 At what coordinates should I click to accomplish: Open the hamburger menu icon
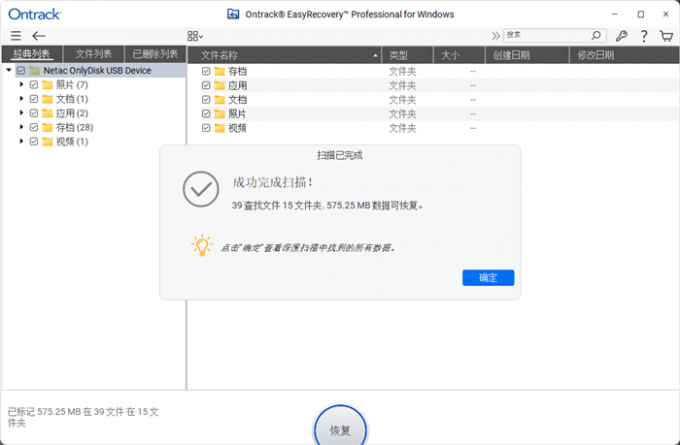(x=16, y=36)
